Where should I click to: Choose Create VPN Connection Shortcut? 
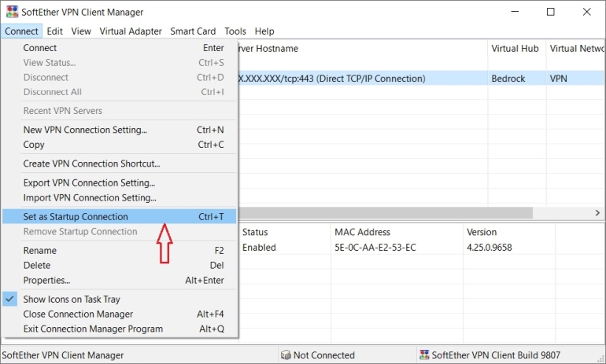click(91, 164)
